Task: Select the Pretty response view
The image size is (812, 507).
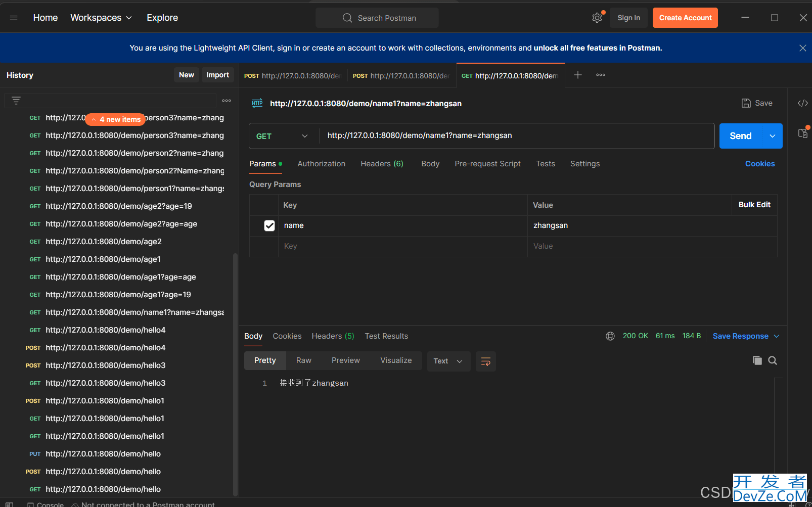Action: point(265,360)
